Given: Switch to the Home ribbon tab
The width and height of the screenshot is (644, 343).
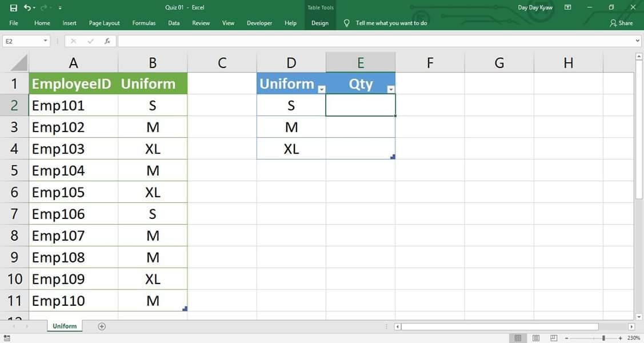Looking at the screenshot, I should click(42, 23).
